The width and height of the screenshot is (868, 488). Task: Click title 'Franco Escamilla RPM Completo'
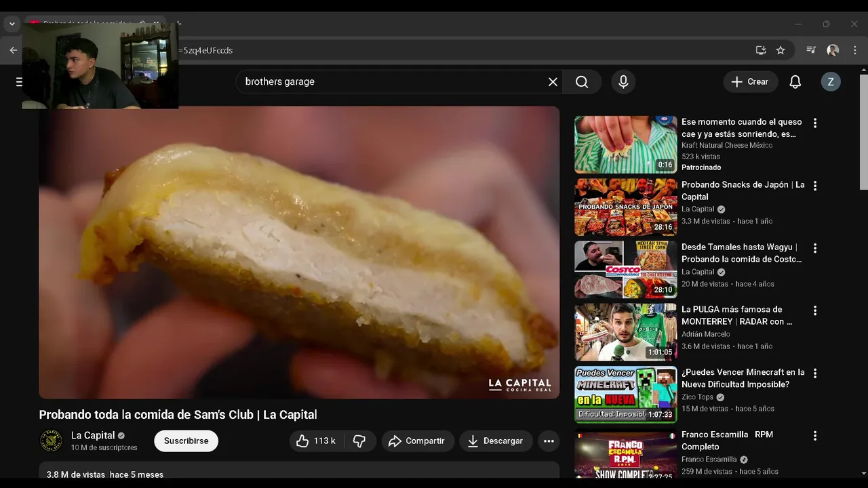(x=727, y=441)
